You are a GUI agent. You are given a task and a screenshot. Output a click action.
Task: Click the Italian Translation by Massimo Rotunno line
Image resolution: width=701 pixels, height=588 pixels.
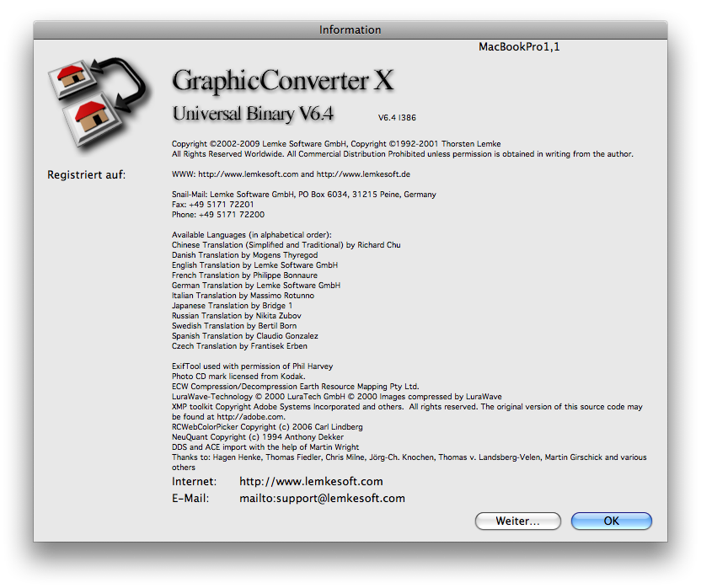[x=243, y=296]
